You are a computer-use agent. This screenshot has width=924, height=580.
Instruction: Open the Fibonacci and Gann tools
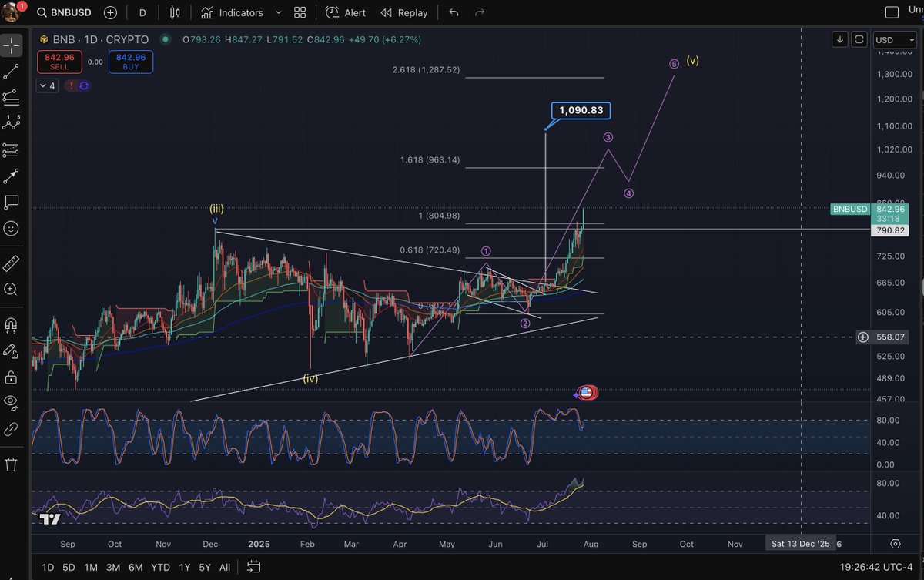click(12, 97)
